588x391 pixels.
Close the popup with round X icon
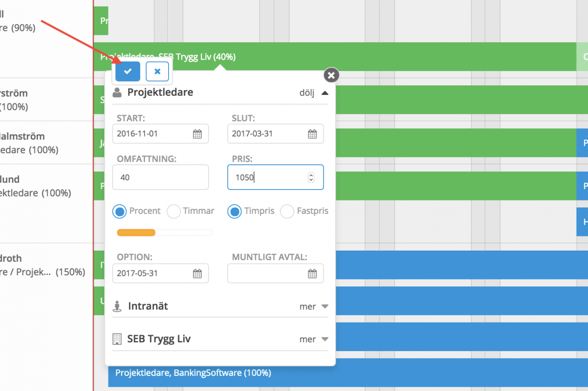click(331, 75)
